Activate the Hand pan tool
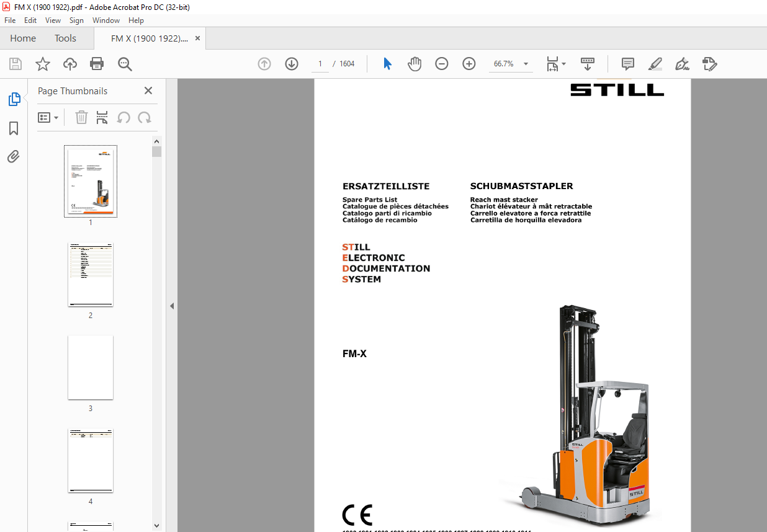Viewport: 767px width, 532px height. [415, 64]
